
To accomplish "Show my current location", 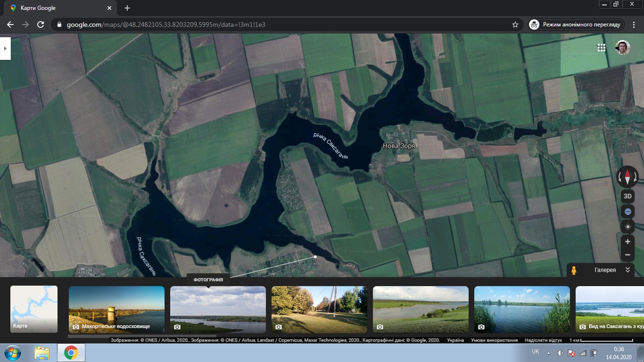I will click(627, 227).
